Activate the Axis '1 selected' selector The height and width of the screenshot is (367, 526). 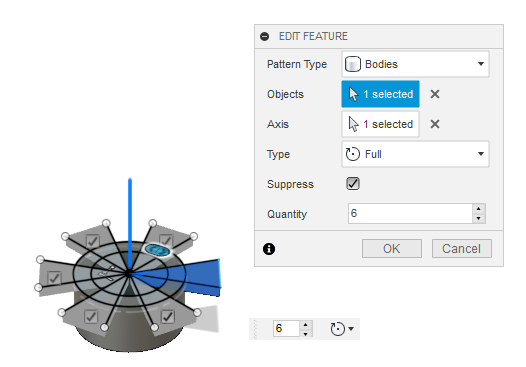380,124
